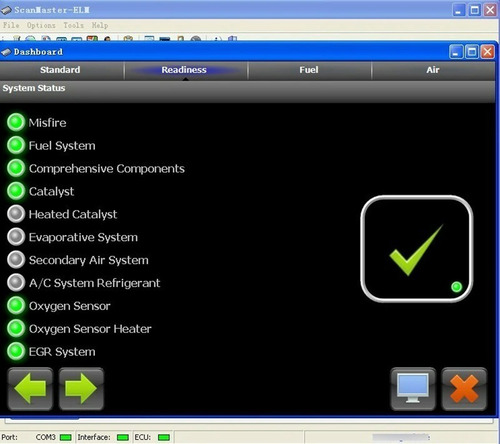Click the Interface green status light
This screenshot has width=500, height=444.
123,437
